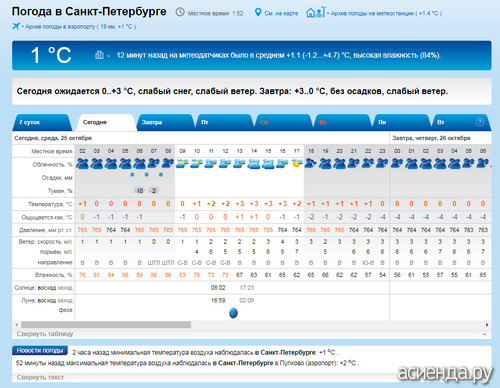Click the sunset time 17:23

(x=247, y=288)
